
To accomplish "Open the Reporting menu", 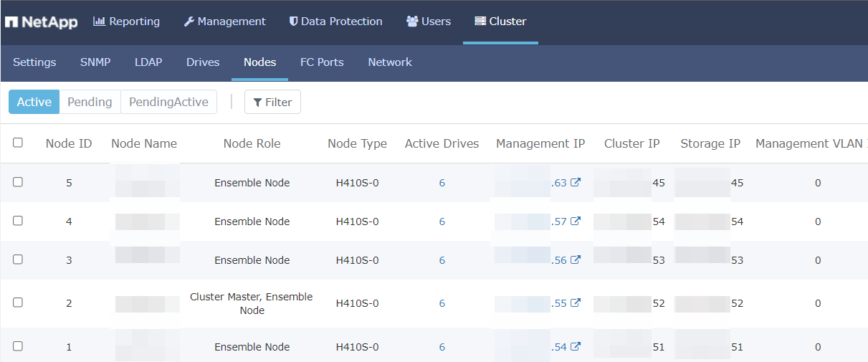I will [x=127, y=22].
